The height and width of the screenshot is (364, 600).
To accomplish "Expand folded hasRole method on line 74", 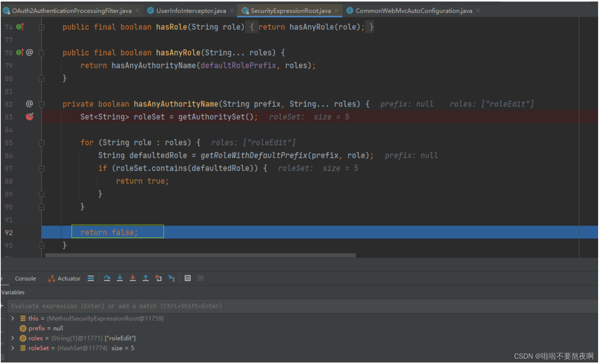I will pyautogui.click(x=42, y=27).
